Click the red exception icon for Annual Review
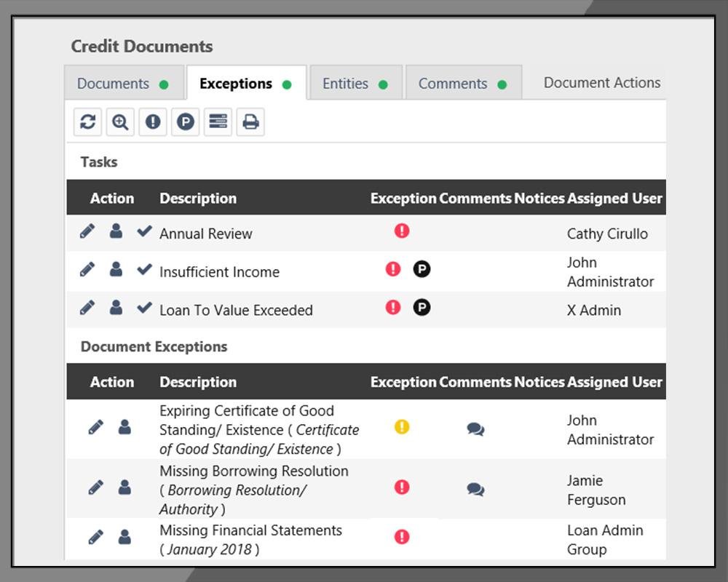The height and width of the screenshot is (582, 728). click(402, 231)
